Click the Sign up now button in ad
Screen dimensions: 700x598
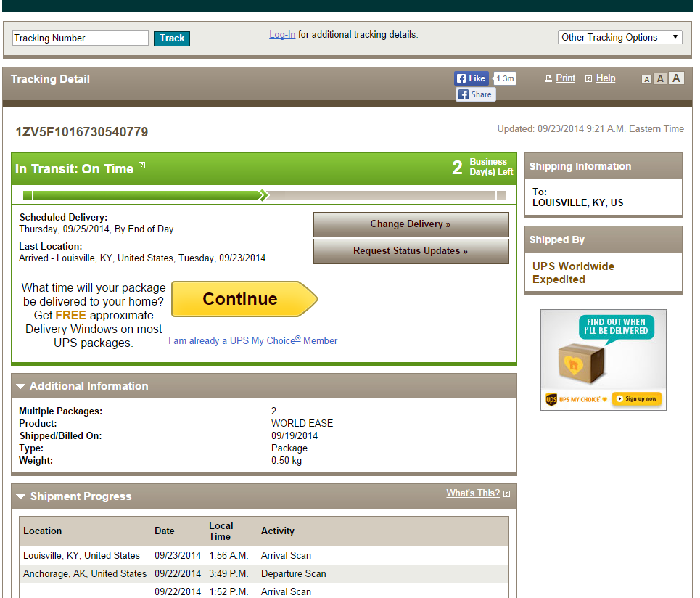click(637, 399)
